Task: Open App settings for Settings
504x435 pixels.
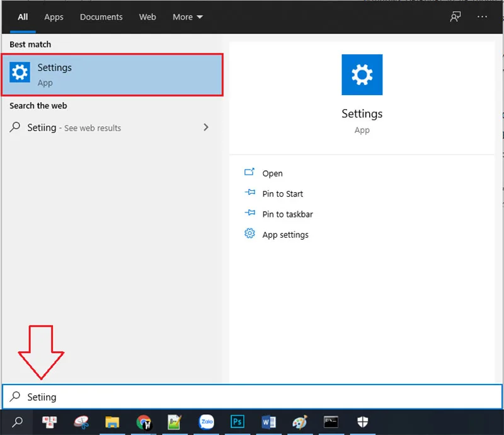Action: coord(285,235)
